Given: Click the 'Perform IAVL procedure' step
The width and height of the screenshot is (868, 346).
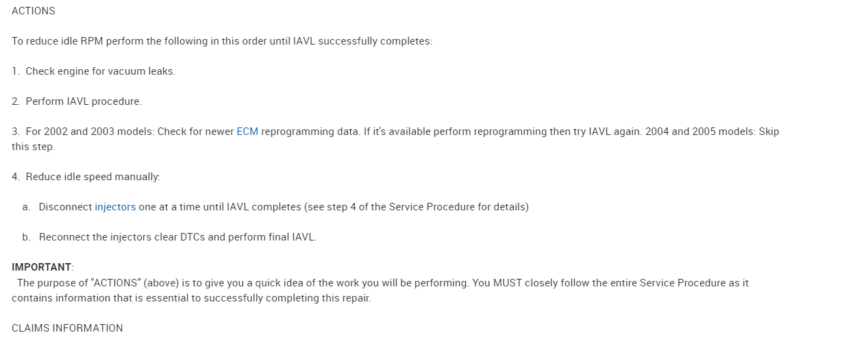Looking at the screenshot, I should [84, 101].
